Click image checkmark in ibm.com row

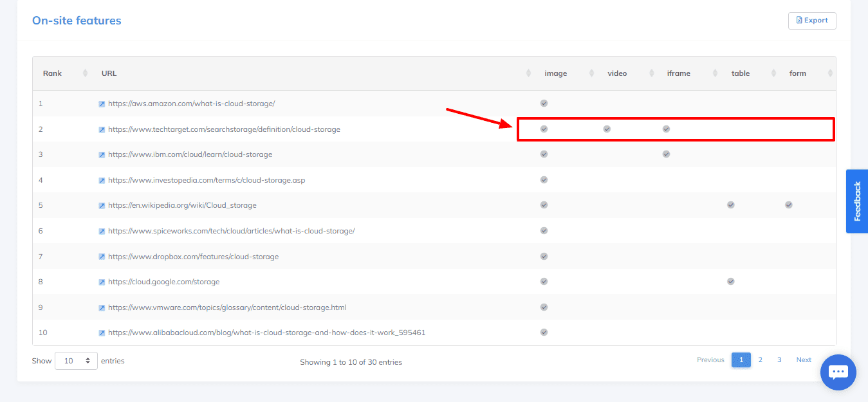pos(544,154)
